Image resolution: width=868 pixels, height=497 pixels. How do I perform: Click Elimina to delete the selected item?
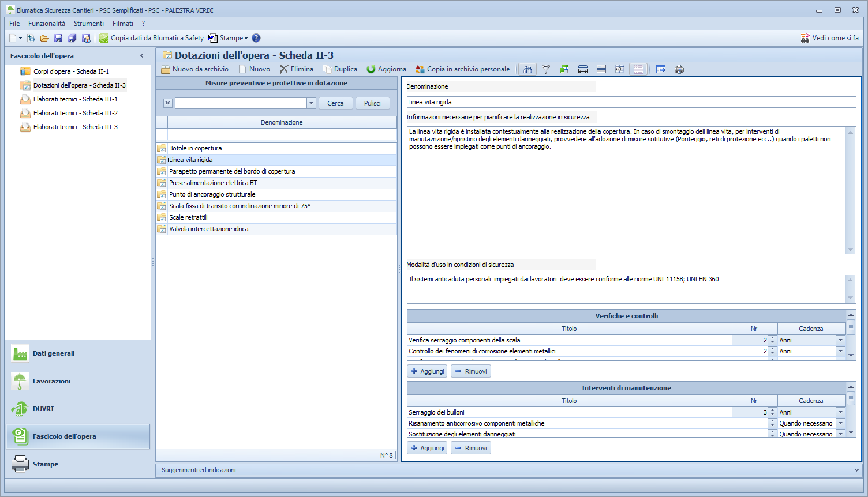[x=296, y=69]
